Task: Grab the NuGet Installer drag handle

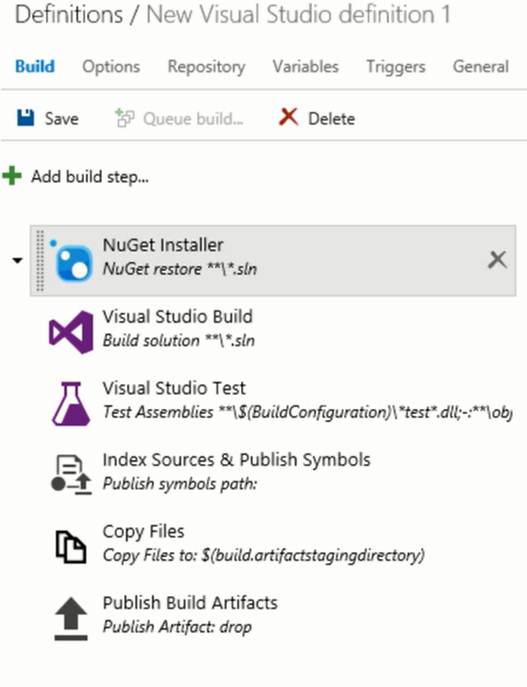Action: click(x=39, y=261)
